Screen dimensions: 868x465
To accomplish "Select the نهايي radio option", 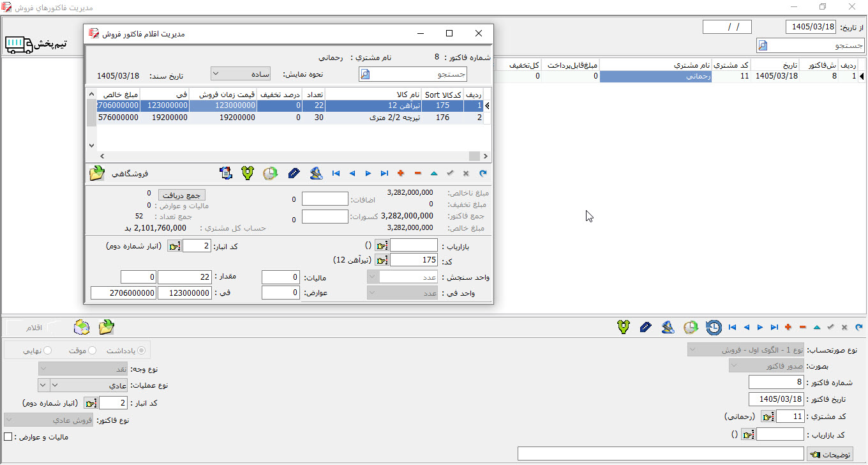I will coord(48,350).
